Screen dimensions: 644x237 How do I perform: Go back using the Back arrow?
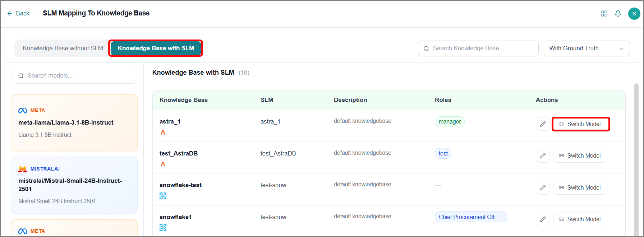point(18,13)
